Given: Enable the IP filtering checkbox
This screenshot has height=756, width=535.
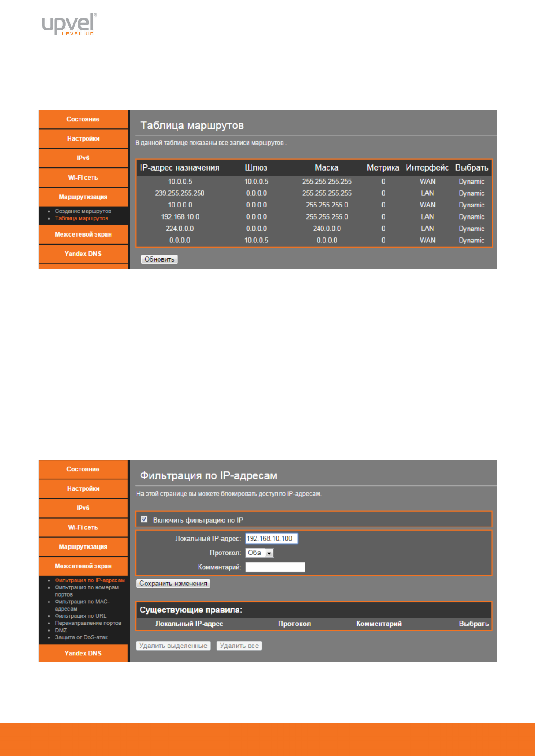Looking at the screenshot, I should click(x=144, y=519).
